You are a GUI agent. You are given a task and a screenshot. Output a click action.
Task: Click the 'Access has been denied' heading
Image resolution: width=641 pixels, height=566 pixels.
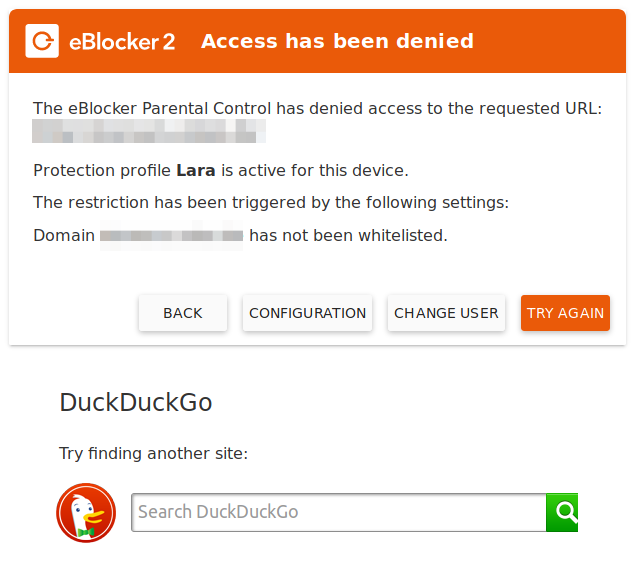[x=337, y=41]
